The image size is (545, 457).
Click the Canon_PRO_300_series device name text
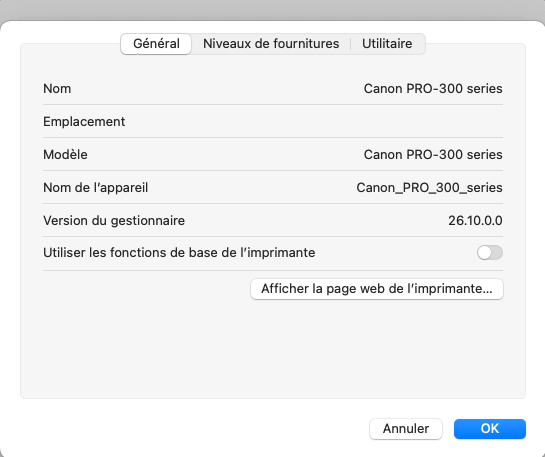pos(429,188)
